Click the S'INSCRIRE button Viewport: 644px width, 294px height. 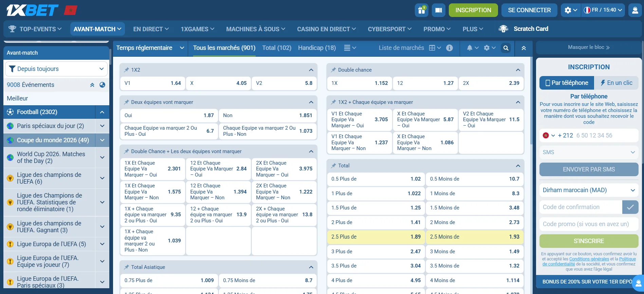pyautogui.click(x=589, y=241)
